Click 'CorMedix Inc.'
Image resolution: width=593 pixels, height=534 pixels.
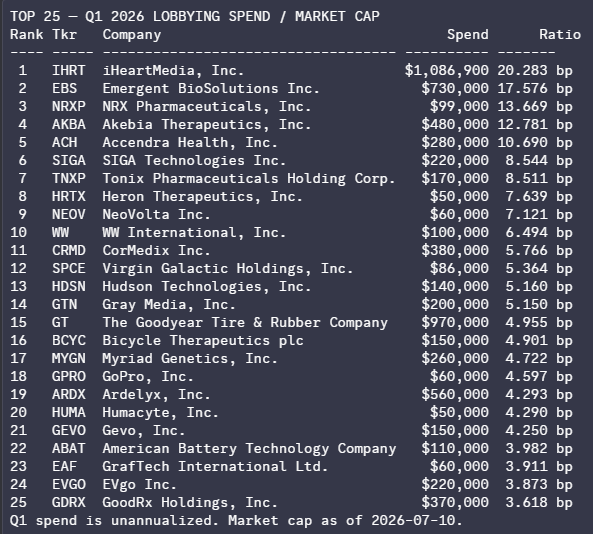coord(157,250)
